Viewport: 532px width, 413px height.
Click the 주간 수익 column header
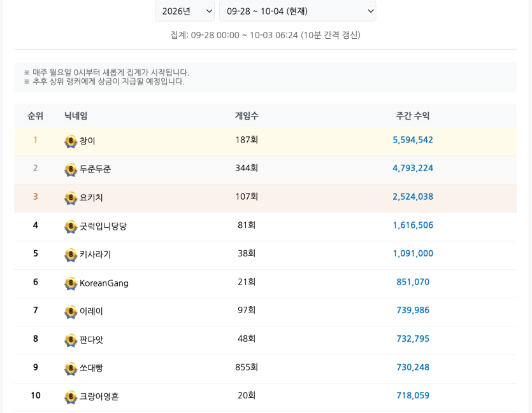(413, 116)
